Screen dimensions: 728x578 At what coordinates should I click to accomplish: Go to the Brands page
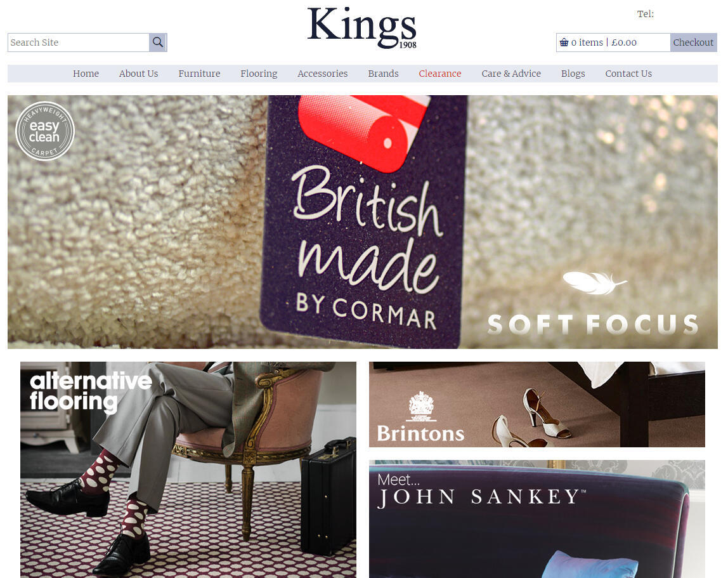(383, 74)
